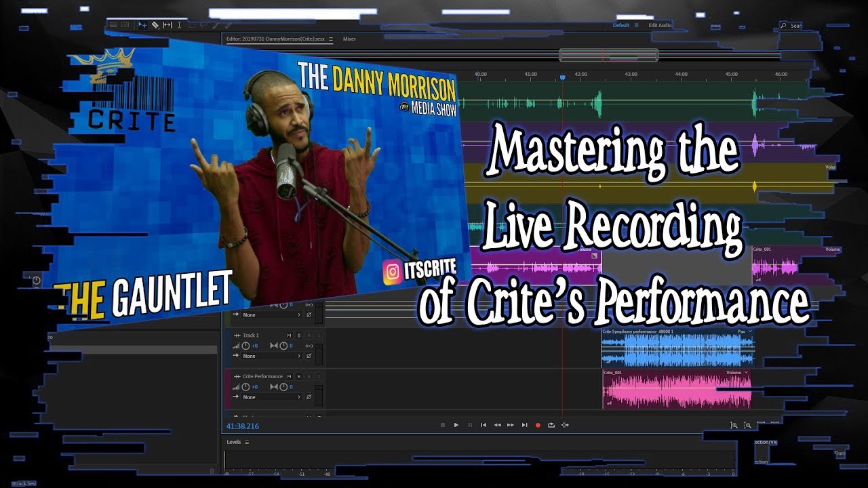
Task: Move playhead to next marker
Action: 524,425
